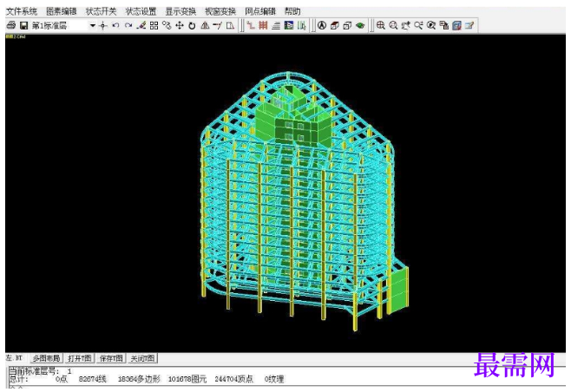This screenshot has height=392, width=571.
Task: Click the blue building model icon
Action: tap(456, 25)
